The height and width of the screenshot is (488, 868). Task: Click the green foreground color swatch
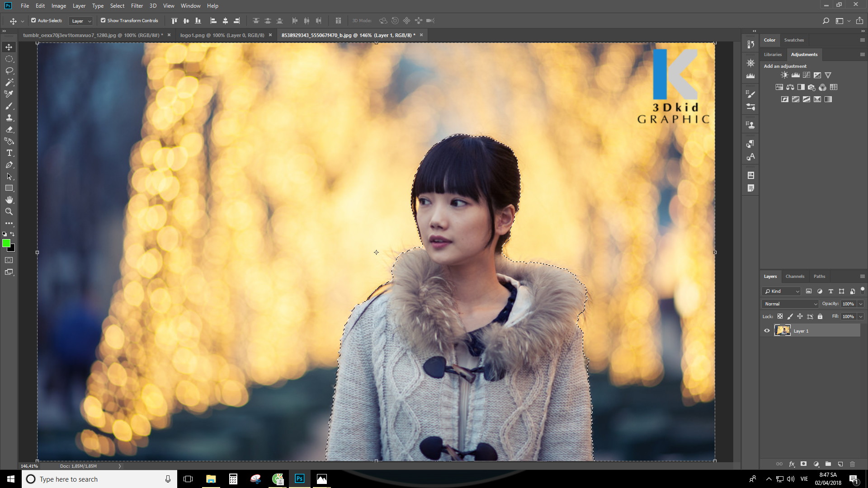click(x=6, y=243)
